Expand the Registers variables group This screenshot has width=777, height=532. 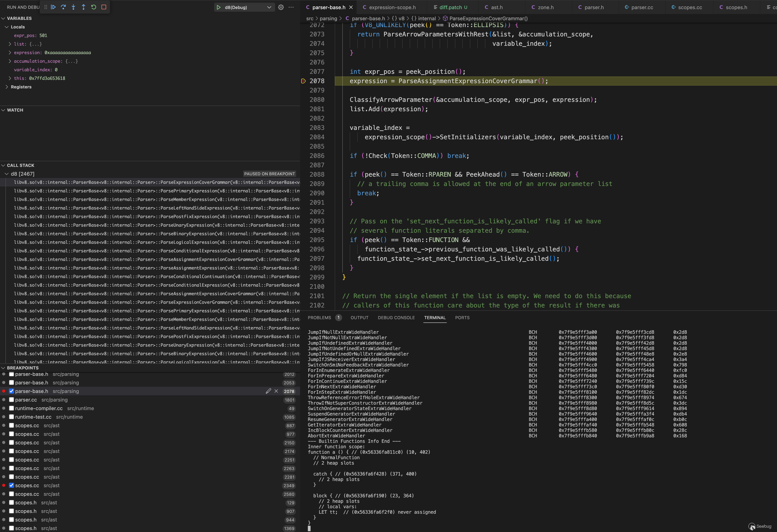coord(7,87)
